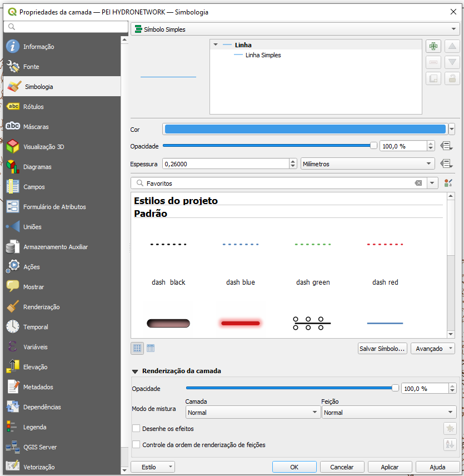Click the lock symbol layer icon
This screenshot has height=476, width=464.
pos(452,79)
